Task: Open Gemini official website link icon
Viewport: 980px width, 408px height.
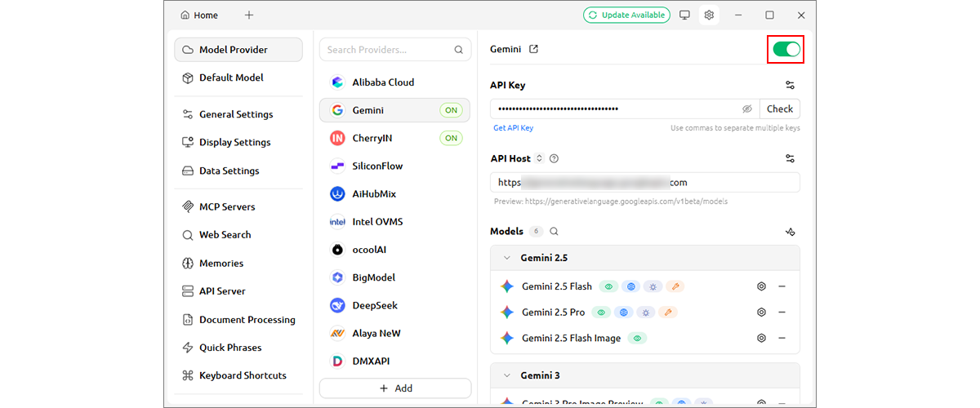Action: click(534, 49)
